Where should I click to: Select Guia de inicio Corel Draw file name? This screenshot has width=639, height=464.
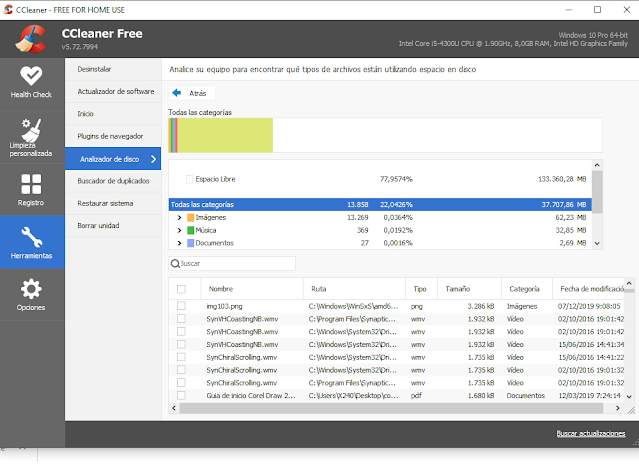(251, 396)
